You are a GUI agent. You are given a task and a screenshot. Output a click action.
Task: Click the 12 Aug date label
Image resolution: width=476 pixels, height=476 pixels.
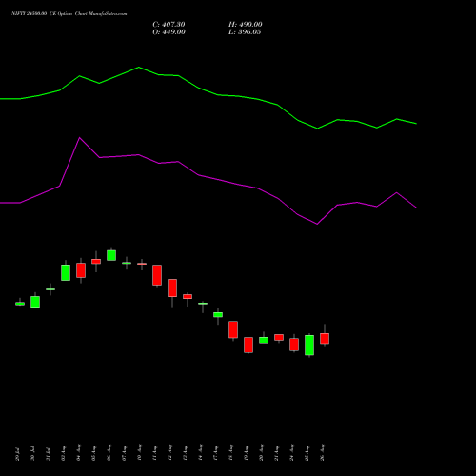tap(169, 453)
